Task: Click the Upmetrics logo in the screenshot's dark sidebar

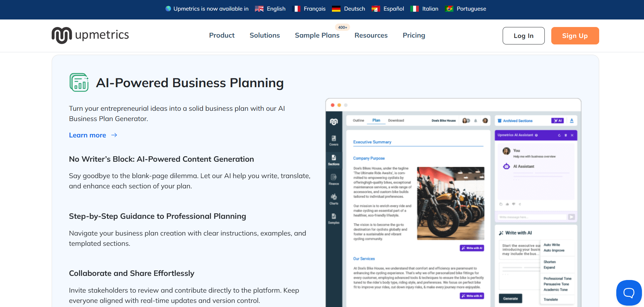Action: (334, 122)
